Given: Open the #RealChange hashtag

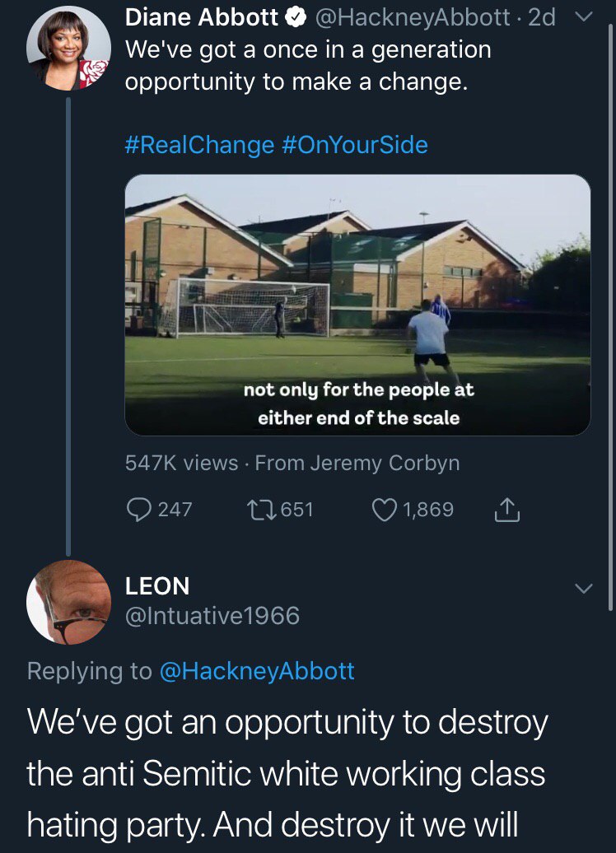Looking at the screenshot, I should pos(199,145).
